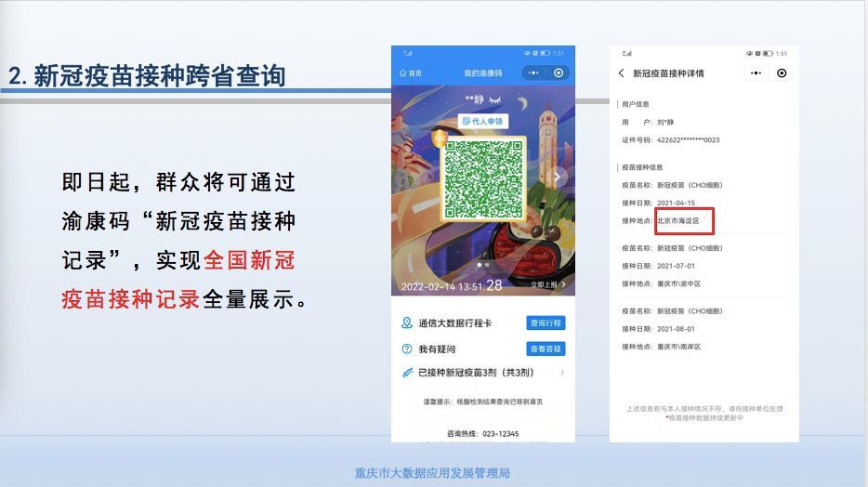The height and width of the screenshot is (487, 868).
Task: Tap the back arrow on 新冠疫苗接种详情
Action: [621, 73]
